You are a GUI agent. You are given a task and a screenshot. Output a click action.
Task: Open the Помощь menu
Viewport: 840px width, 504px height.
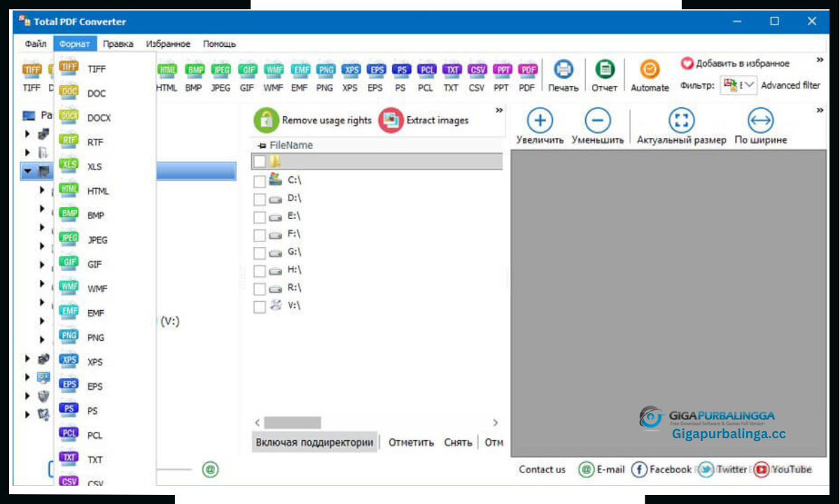(x=220, y=43)
